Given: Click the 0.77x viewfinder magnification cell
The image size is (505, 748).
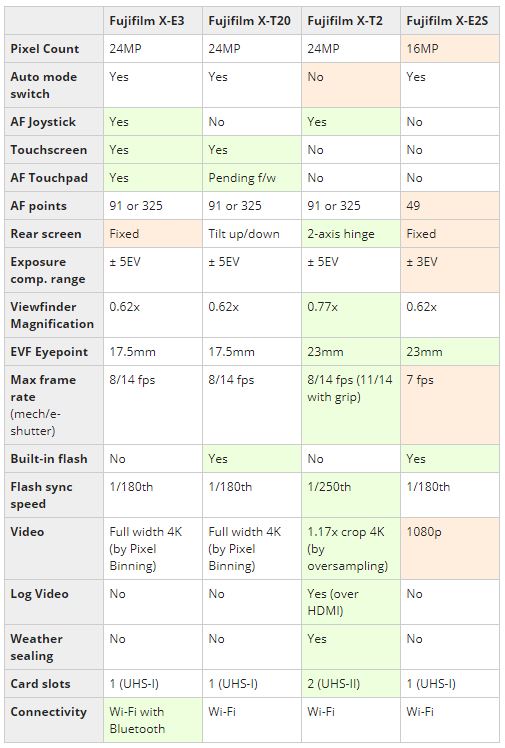Looking at the screenshot, I should 350,315.
